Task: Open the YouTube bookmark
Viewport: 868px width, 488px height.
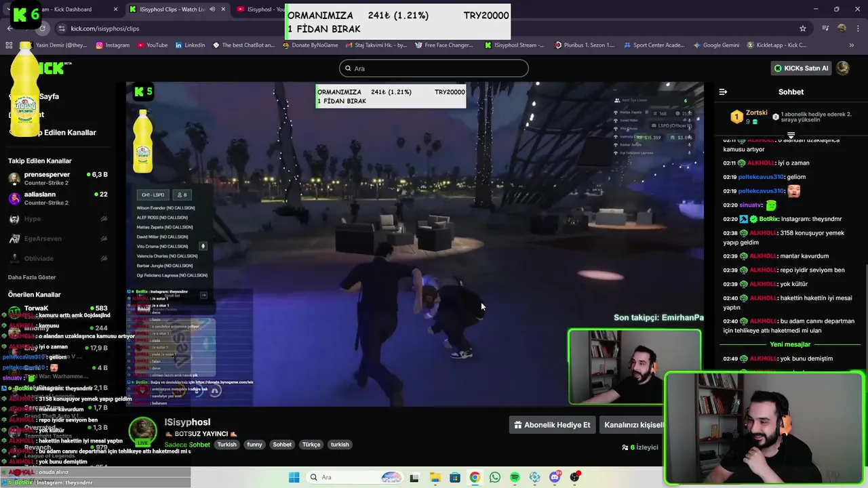Action: coord(152,45)
